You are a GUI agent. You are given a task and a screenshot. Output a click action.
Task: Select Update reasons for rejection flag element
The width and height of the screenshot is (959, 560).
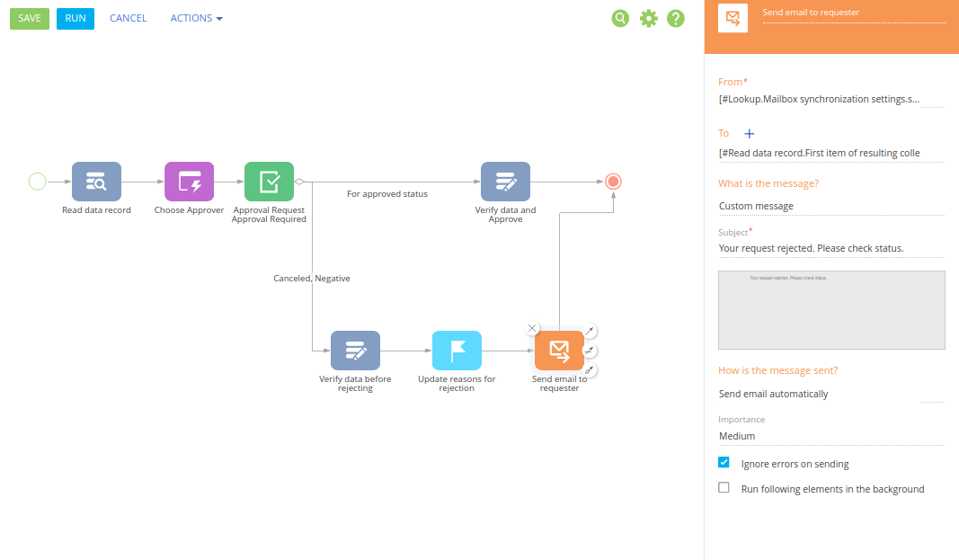pyautogui.click(x=457, y=351)
